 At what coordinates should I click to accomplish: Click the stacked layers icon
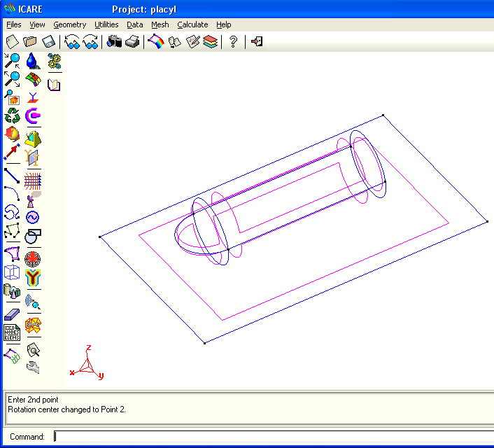[x=211, y=41]
